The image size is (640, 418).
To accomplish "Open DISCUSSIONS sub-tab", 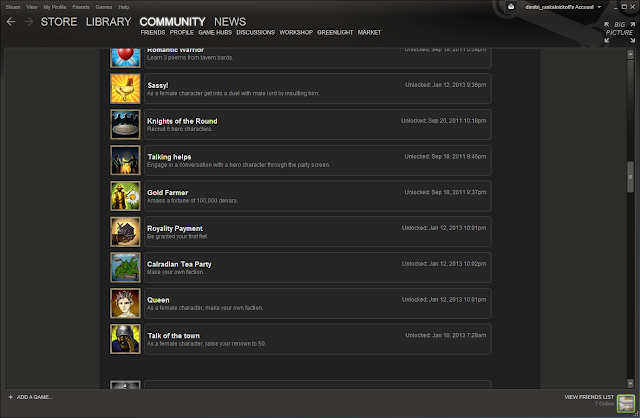I will (x=256, y=32).
